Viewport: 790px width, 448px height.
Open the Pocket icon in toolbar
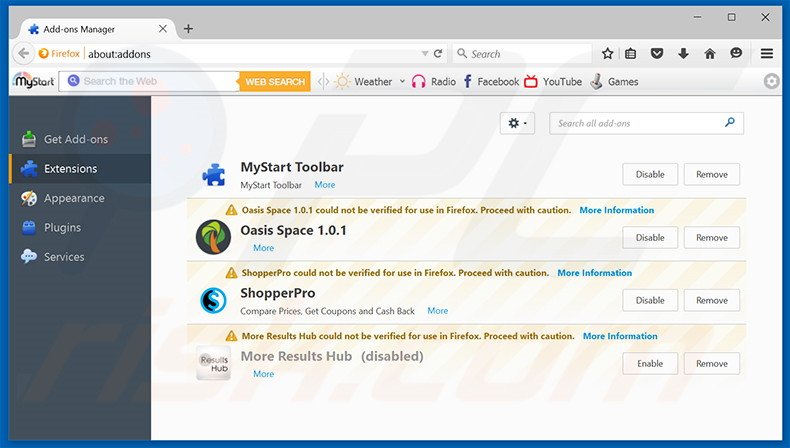coord(657,54)
